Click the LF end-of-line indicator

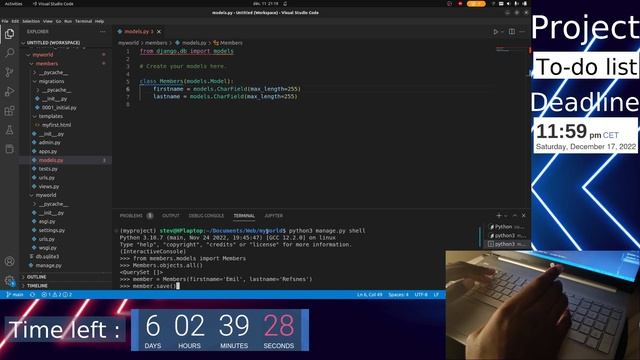tap(436, 294)
